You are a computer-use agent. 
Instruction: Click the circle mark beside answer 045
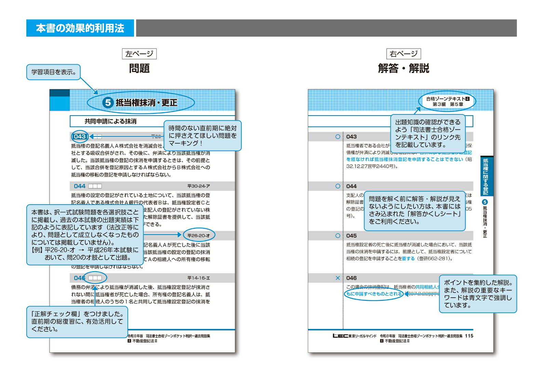coord(338,236)
